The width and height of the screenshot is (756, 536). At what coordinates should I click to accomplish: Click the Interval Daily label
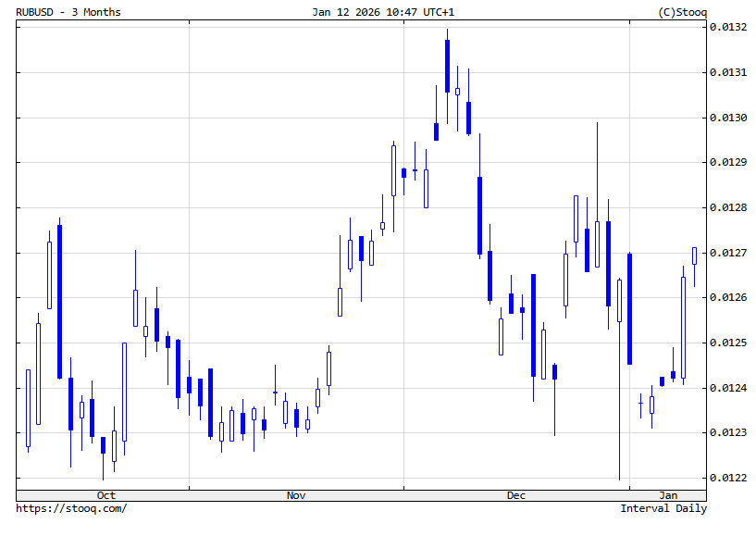click(x=663, y=508)
